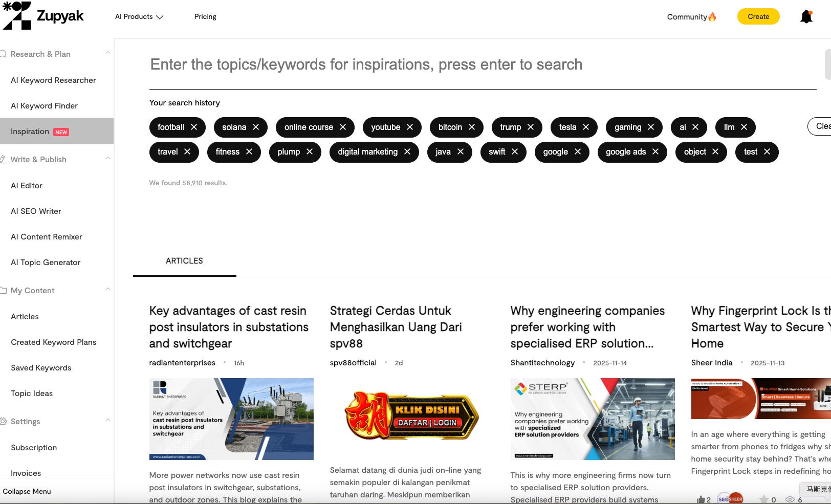
Task: Click the yellow Create button
Action: [x=758, y=16]
